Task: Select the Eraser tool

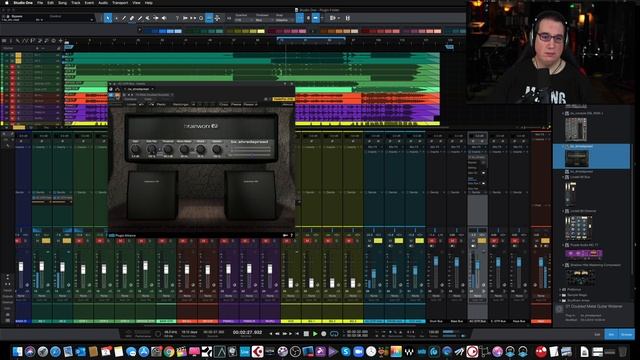Action: click(132, 18)
